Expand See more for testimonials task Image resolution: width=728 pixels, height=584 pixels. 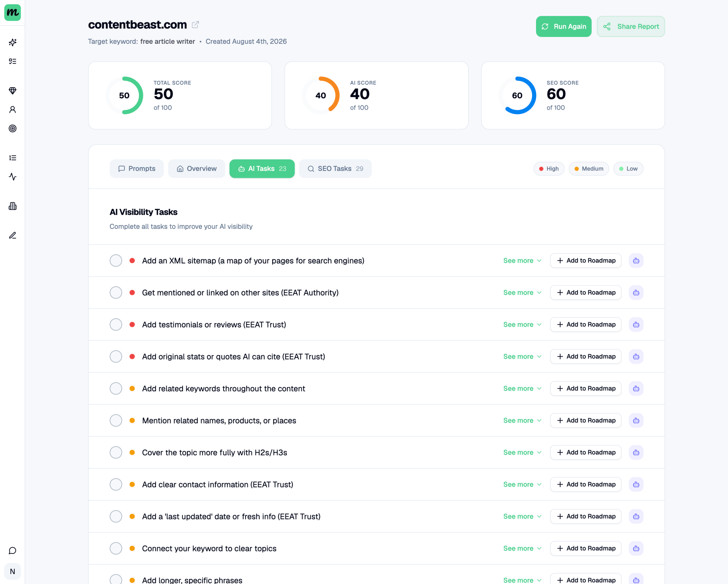522,325
